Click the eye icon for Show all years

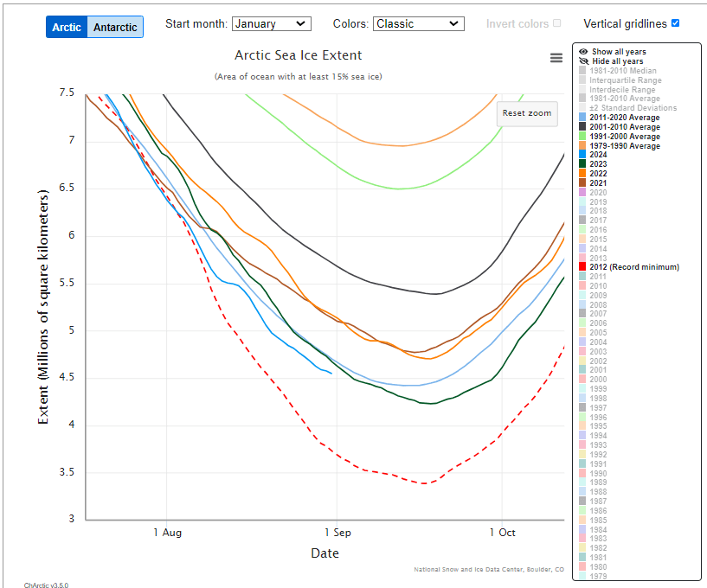pos(583,52)
